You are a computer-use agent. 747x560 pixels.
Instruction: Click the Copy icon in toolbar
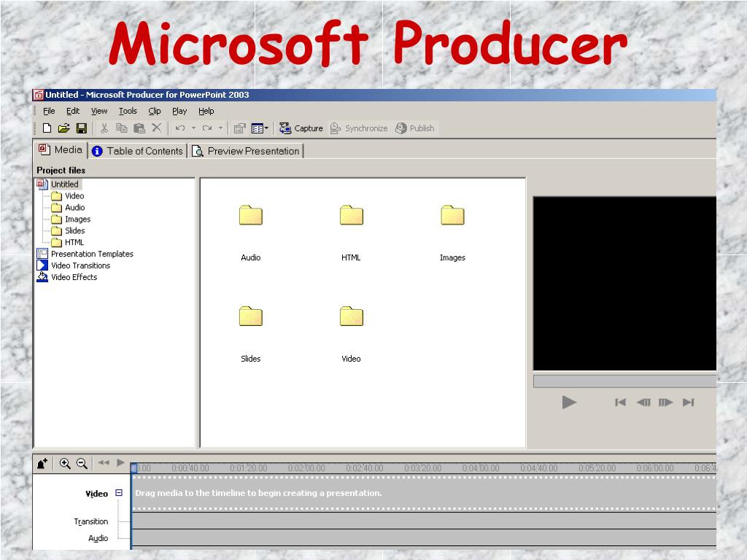coord(122,128)
